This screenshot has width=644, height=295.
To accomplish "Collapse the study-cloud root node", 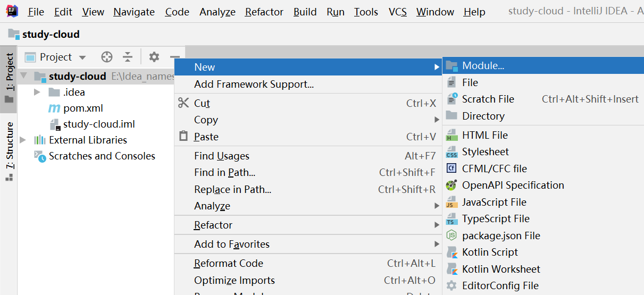I will pos(23,77).
